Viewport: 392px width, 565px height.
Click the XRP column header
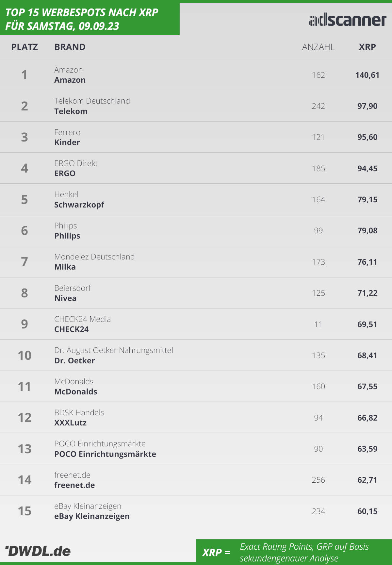click(x=367, y=47)
